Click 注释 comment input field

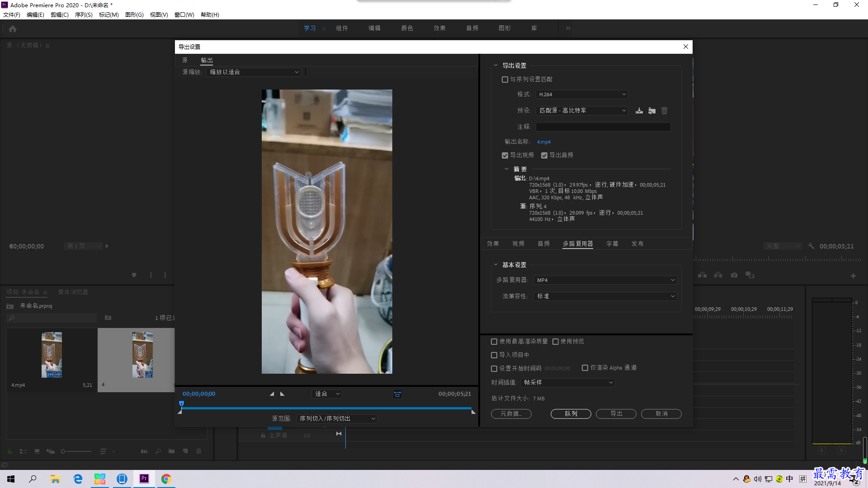603,127
